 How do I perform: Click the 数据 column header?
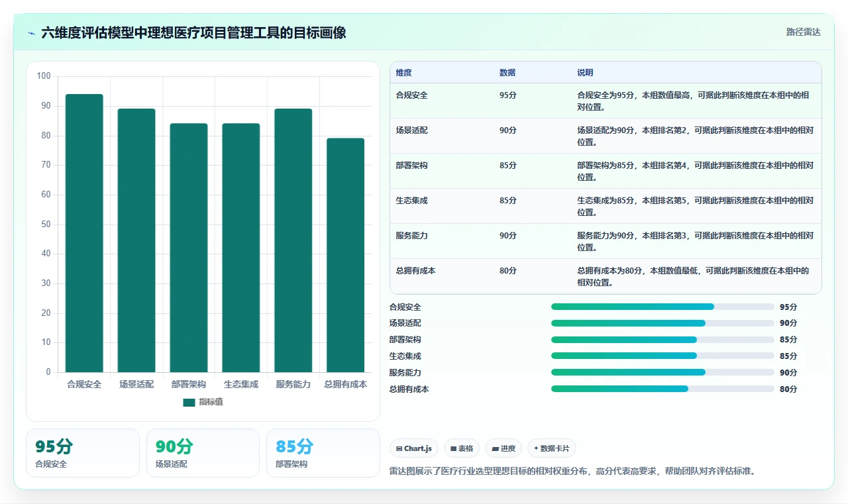507,73
